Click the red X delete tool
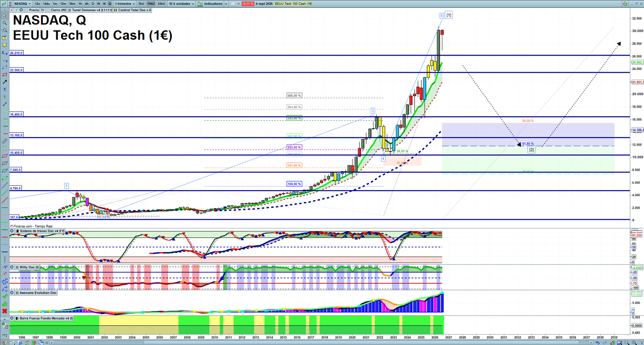This screenshot has width=644, height=345. coord(4,311)
